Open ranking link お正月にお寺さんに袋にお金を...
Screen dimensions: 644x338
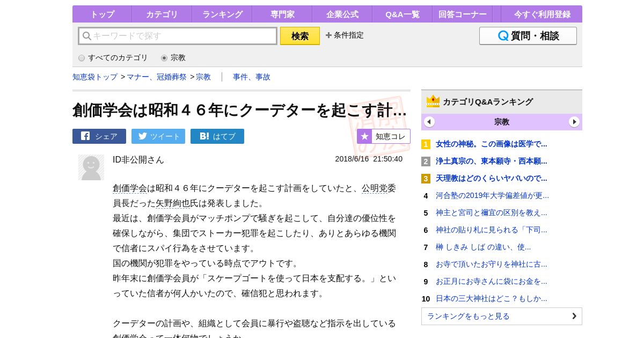492,281
